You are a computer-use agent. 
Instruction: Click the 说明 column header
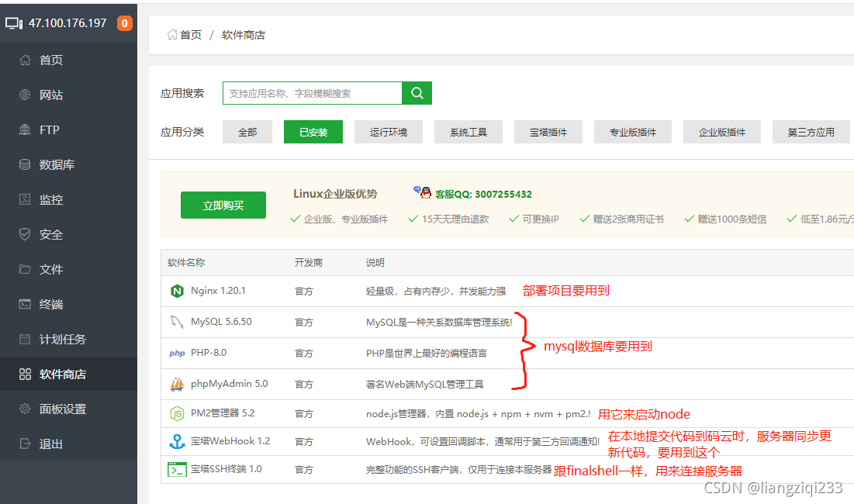pos(375,262)
